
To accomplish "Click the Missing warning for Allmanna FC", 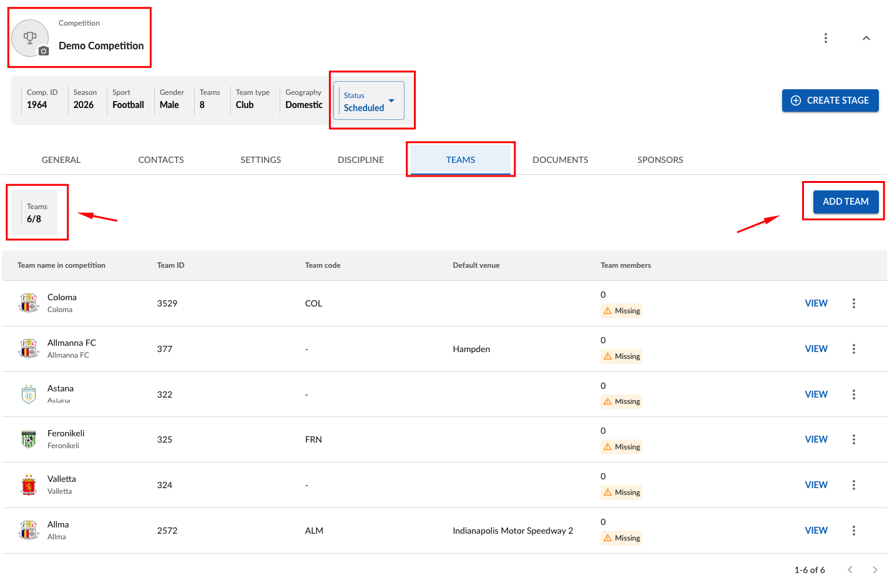I will coord(622,356).
